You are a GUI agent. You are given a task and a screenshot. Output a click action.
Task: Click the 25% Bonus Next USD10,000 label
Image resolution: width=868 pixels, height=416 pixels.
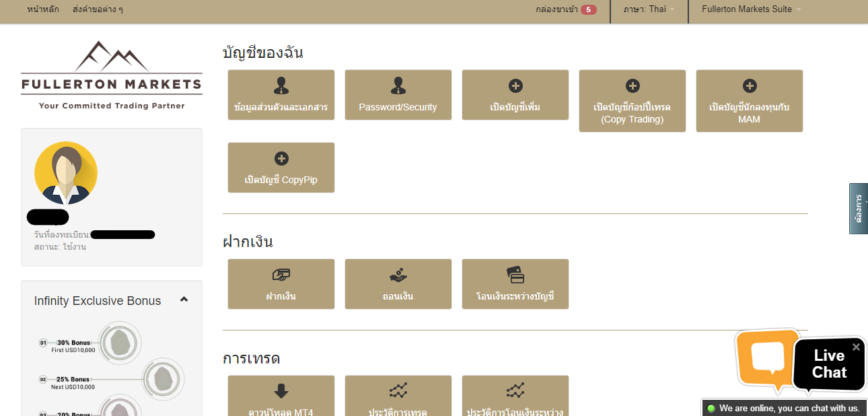click(73, 382)
